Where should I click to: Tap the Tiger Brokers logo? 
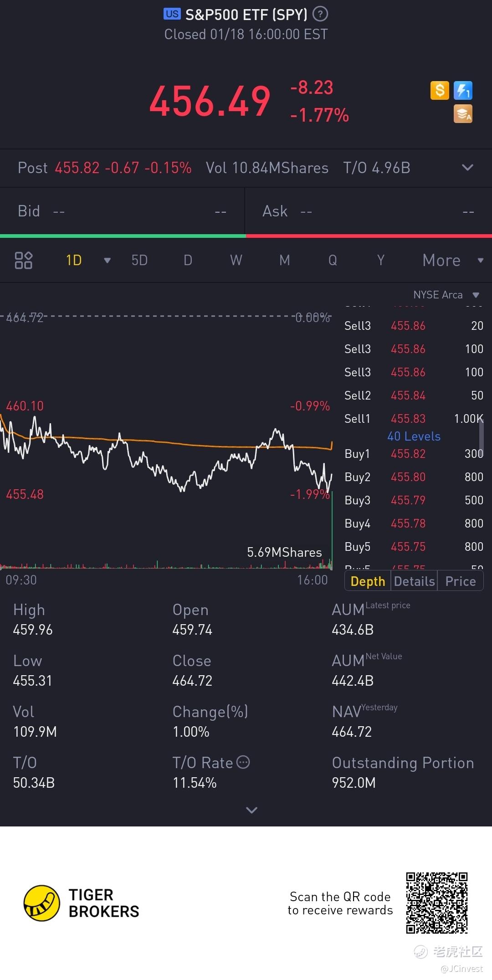[82, 903]
